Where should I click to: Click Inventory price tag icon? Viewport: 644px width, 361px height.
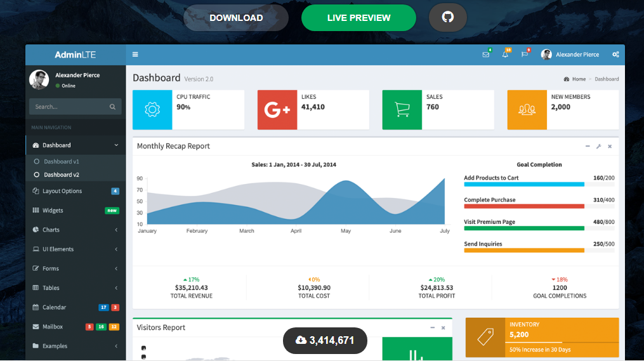pyautogui.click(x=485, y=337)
